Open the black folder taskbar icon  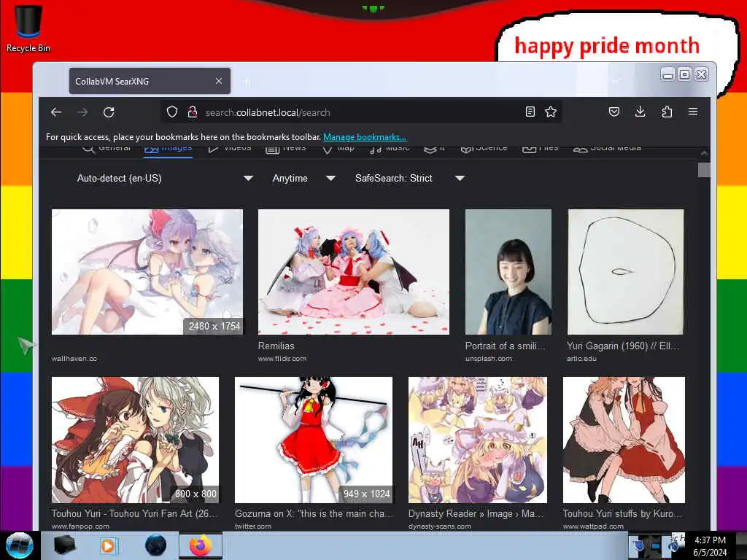pos(64,545)
